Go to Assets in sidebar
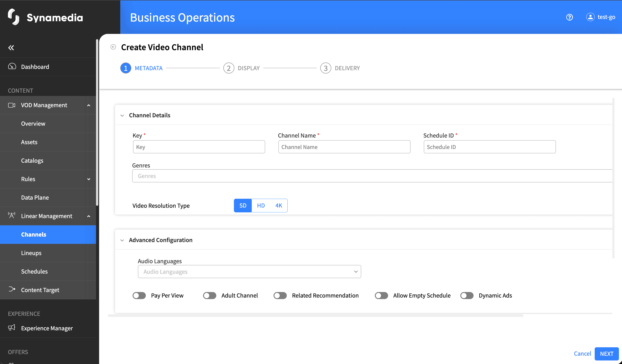Screen dimensions: 622x364 48,142
